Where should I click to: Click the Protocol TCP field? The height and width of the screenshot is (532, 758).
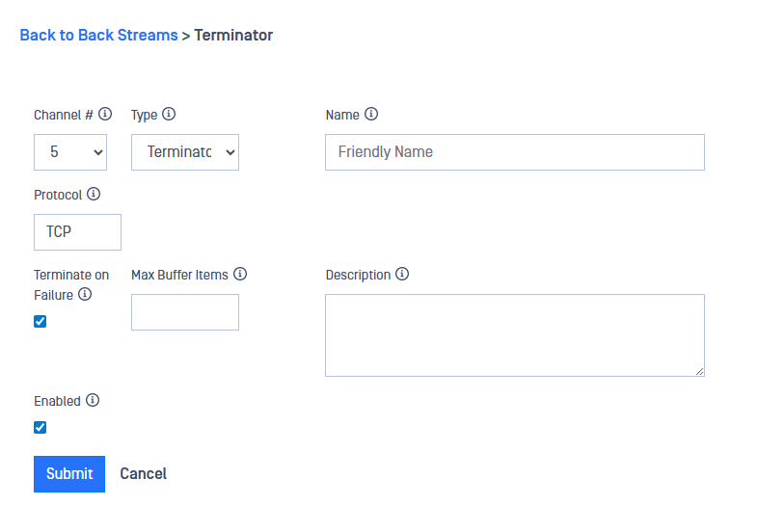click(77, 232)
